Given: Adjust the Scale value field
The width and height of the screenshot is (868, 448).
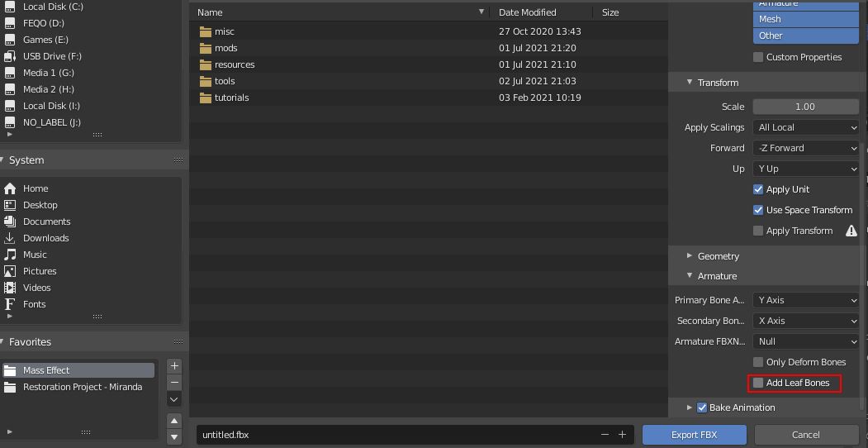Looking at the screenshot, I should coord(806,107).
